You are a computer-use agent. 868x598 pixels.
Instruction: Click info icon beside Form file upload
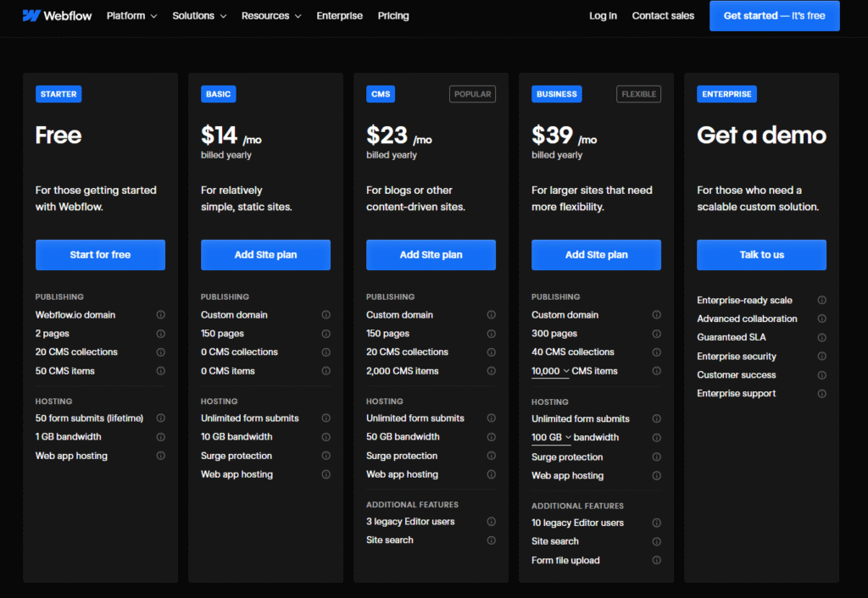tap(657, 561)
